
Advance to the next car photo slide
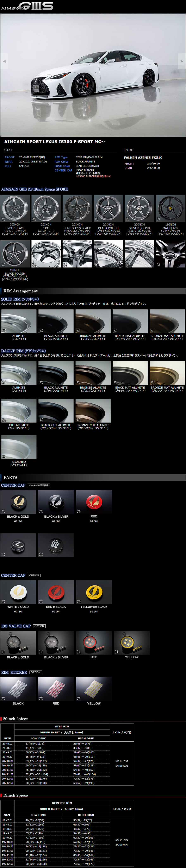[182, 61]
